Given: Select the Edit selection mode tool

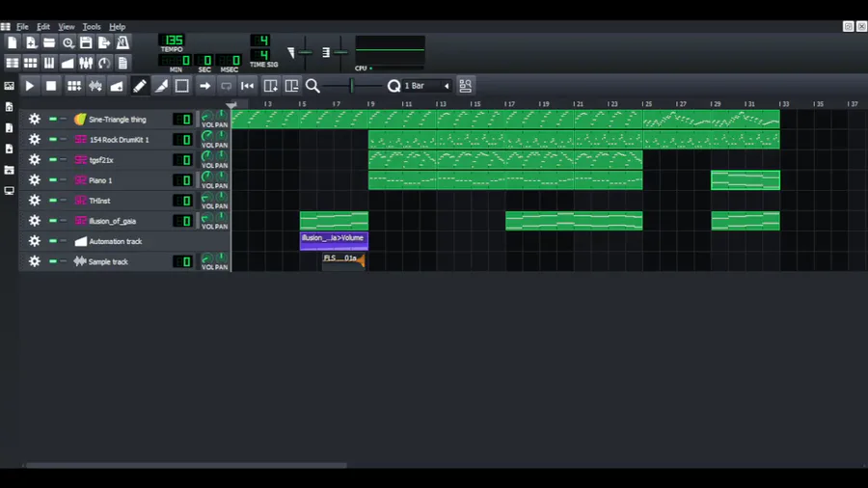Looking at the screenshot, I should [x=182, y=86].
